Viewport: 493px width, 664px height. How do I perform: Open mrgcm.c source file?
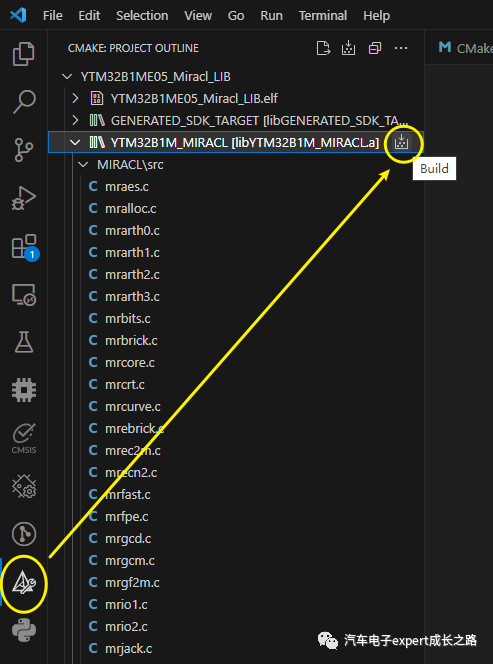[130, 561]
